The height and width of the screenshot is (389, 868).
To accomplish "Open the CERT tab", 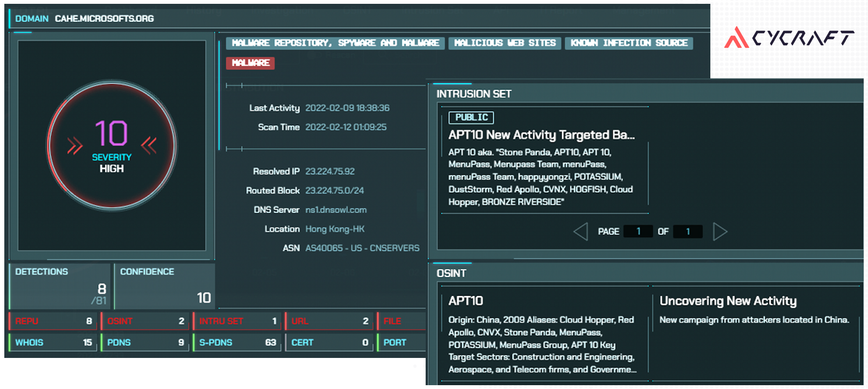I will pos(330,343).
